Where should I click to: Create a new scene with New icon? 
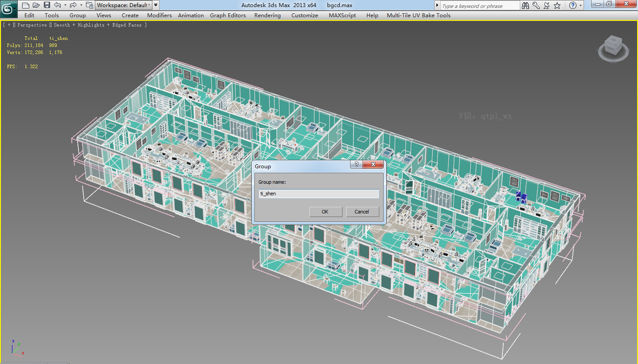coord(26,5)
